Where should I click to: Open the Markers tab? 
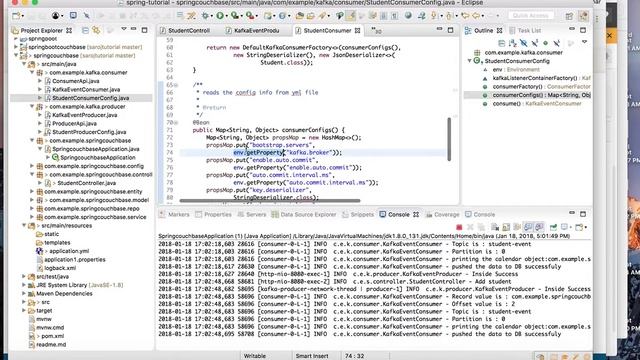point(175,214)
